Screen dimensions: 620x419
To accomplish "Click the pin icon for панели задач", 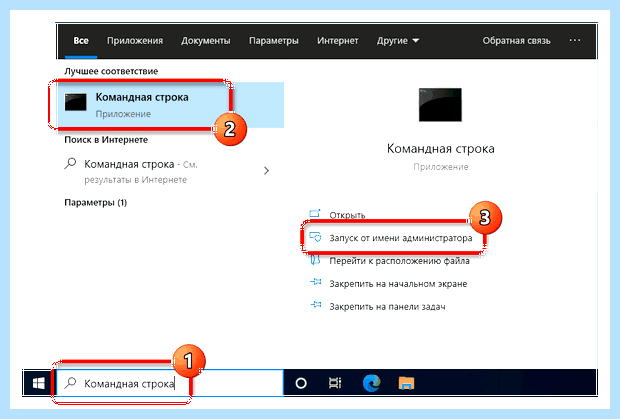I will click(x=316, y=304).
